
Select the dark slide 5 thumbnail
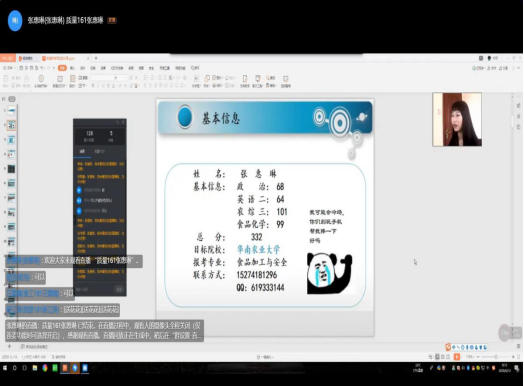11,169
